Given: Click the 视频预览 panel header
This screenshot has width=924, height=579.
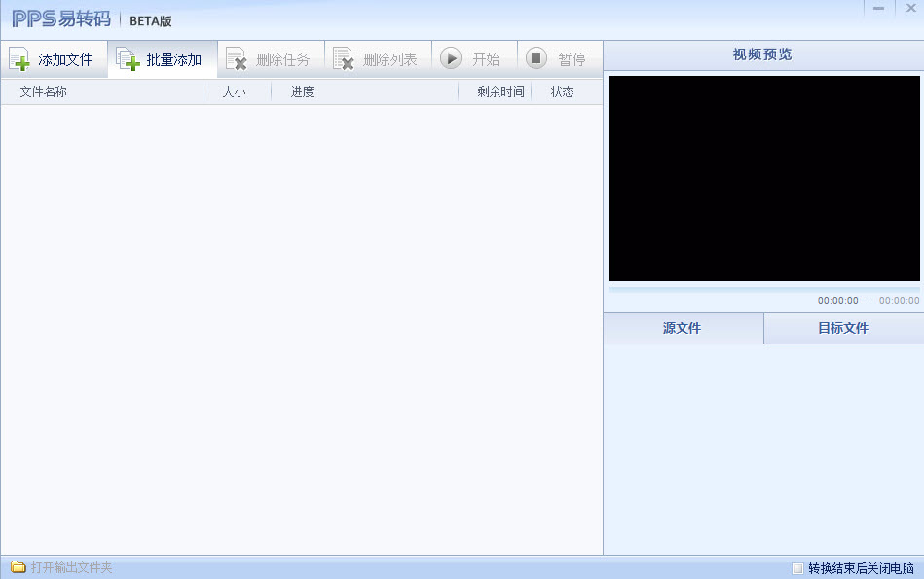Looking at the screenshot, I should (x=762, y=54).
